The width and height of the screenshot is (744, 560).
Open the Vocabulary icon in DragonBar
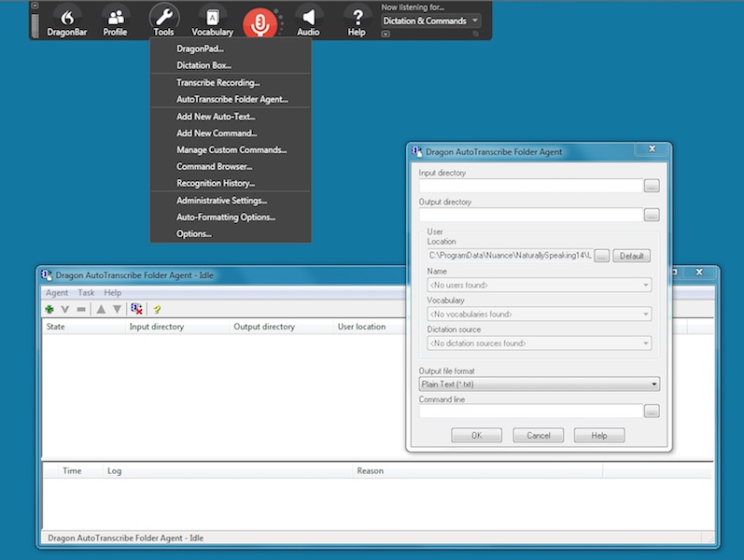pyautogui.click(x=212, y=17)
